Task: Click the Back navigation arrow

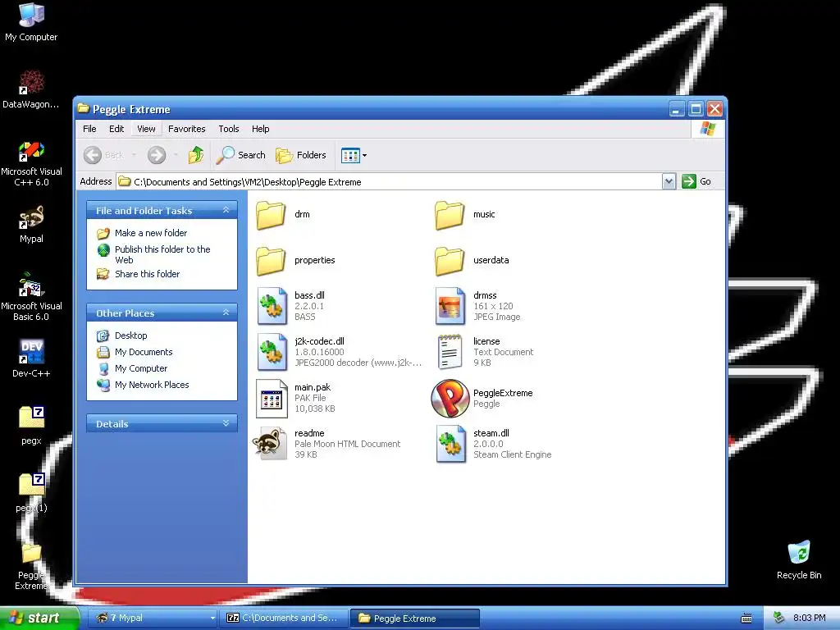Action: pyautogui.click(x=93, y=155)
